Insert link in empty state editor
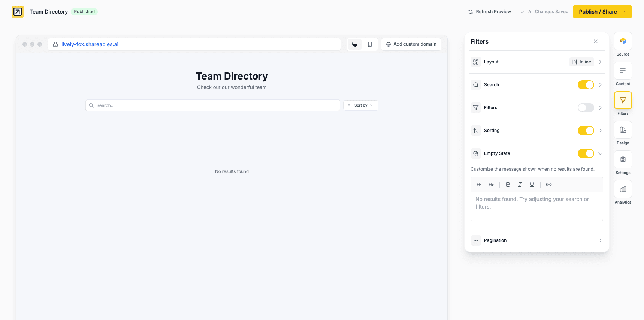The height and width of the screenshot is (320, 644). point(548,185)
